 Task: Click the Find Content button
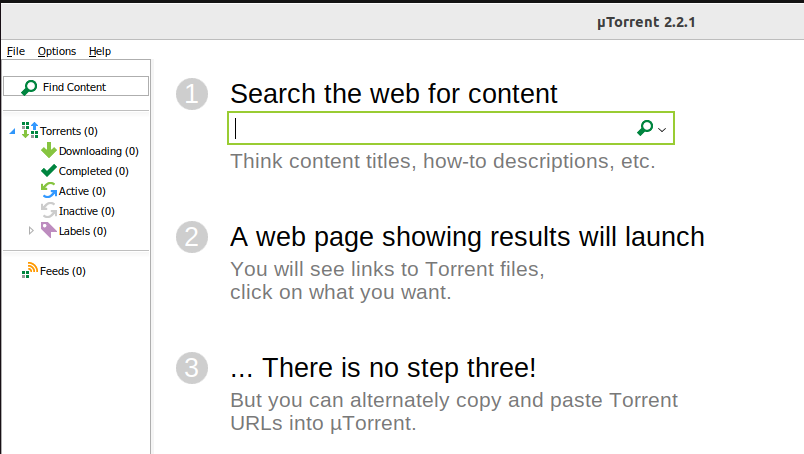(76, 86)
